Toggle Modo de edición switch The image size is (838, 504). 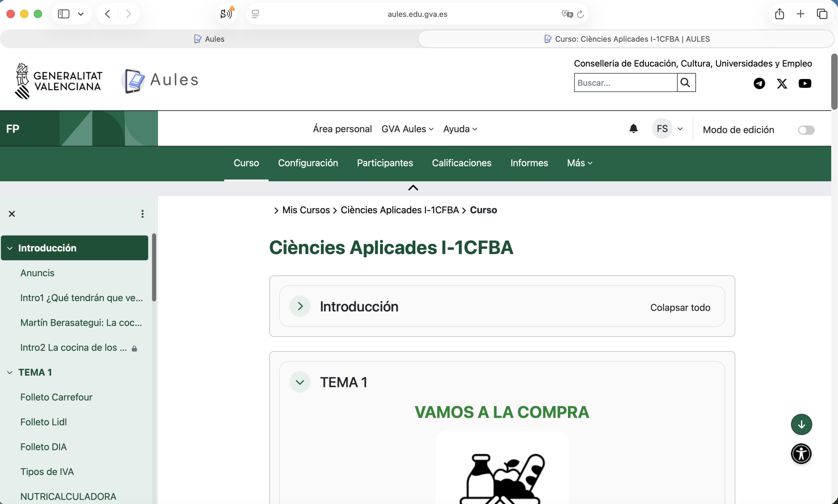[806, 130]
